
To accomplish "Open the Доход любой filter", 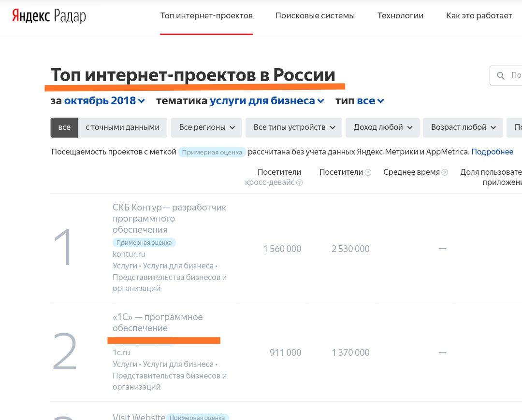I will (382, 127).
